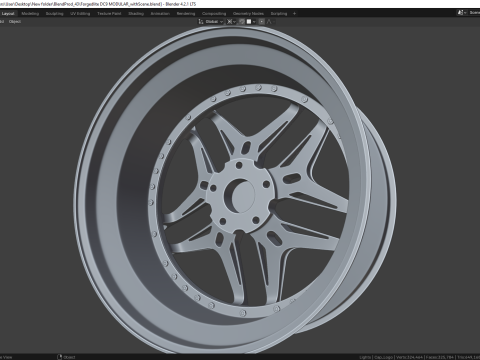
Task: Click the Verts count in status bar
Action: (410, 357)
